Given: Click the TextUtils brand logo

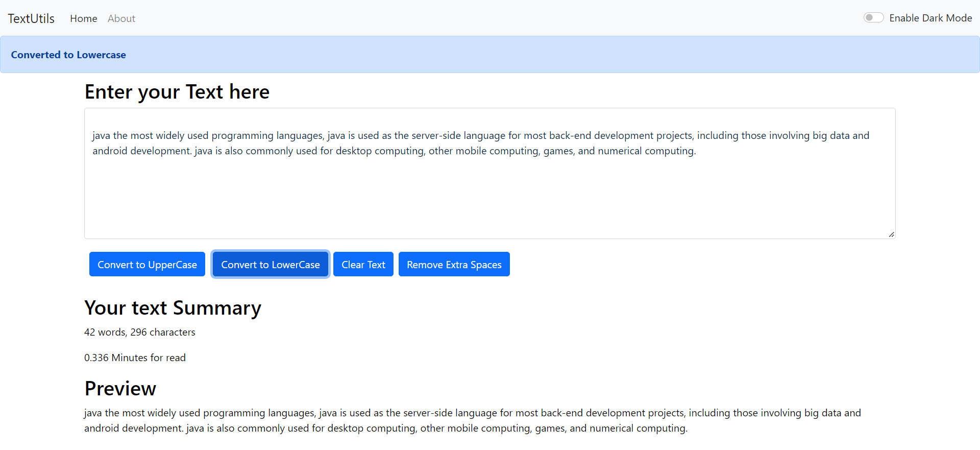Looking at the screenshot, I should click(31, 18).
